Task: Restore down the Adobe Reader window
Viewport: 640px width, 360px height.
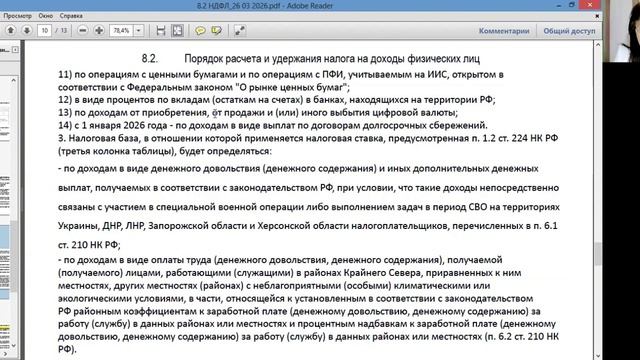Action: point(572,5)
